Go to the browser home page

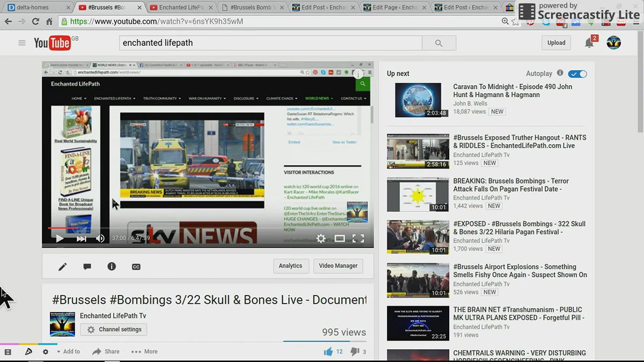click(x=49, y=21)
